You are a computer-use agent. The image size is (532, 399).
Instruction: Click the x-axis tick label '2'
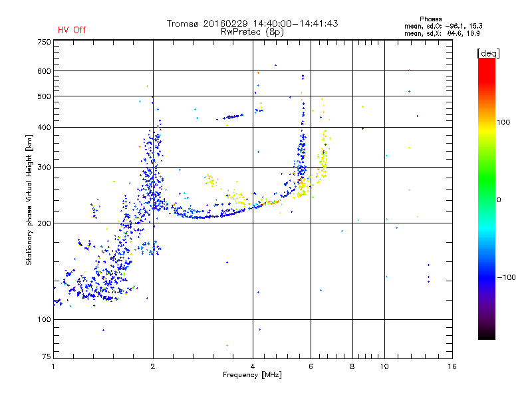tap(153, 366)
